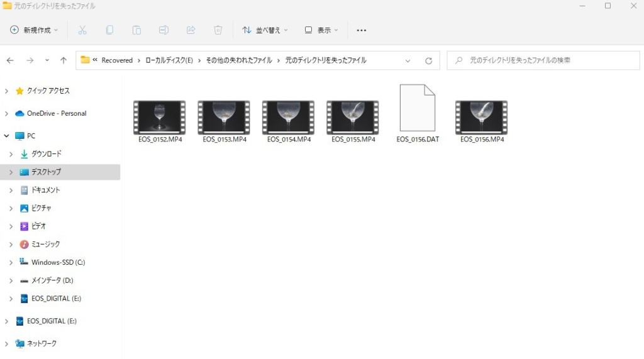This screenshot has width=644, height=359.
Task: Expand the メインデータ (D:) node
Action: coord(11,280)
